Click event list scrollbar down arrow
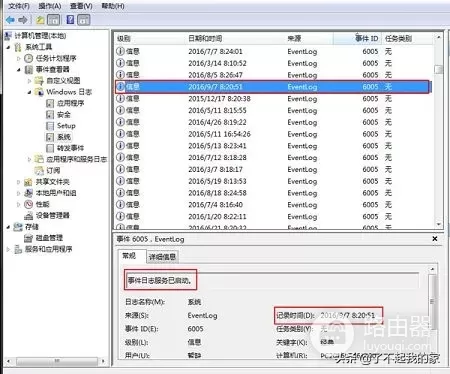 [439, 224]
